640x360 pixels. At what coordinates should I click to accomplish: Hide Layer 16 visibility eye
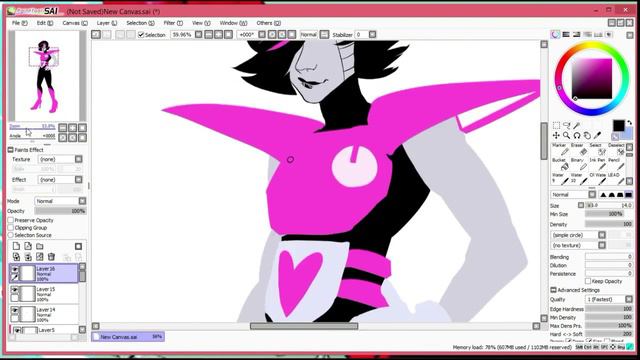coord(14,269)
